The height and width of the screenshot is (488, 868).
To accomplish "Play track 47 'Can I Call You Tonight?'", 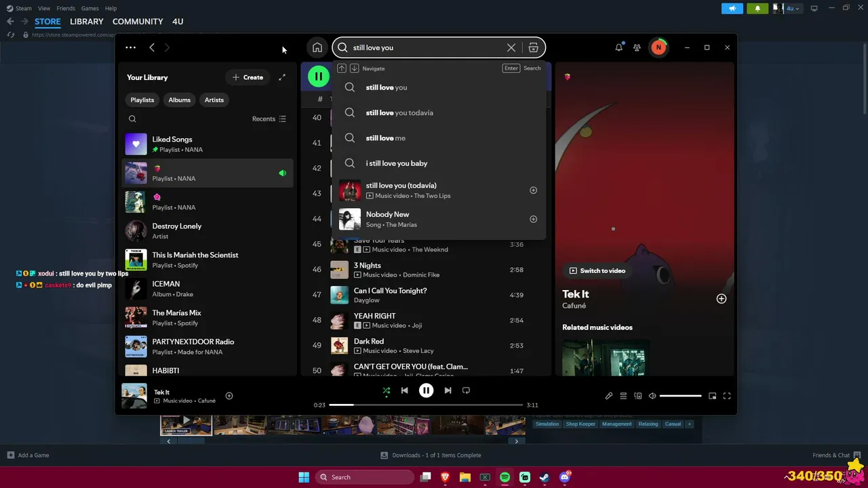I will (426, 295).
